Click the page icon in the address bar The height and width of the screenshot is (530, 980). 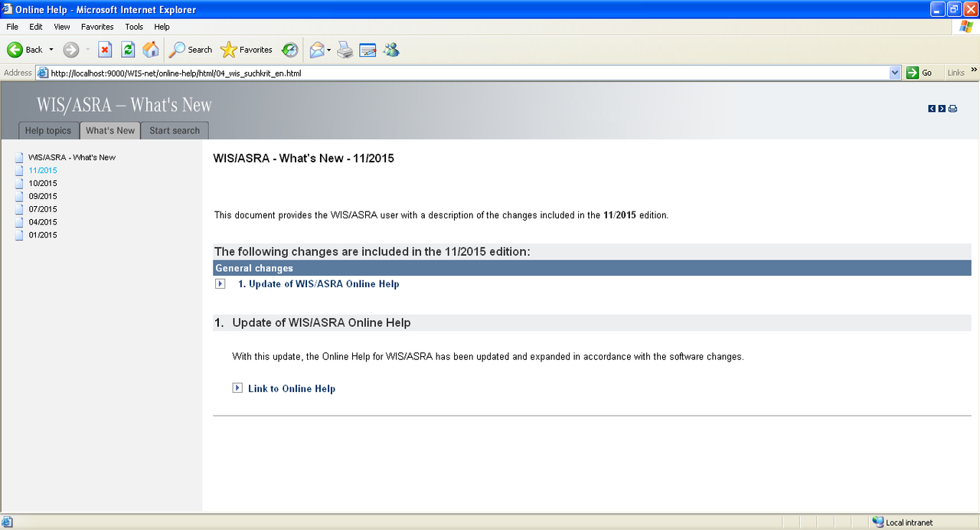tap(43, 73)
